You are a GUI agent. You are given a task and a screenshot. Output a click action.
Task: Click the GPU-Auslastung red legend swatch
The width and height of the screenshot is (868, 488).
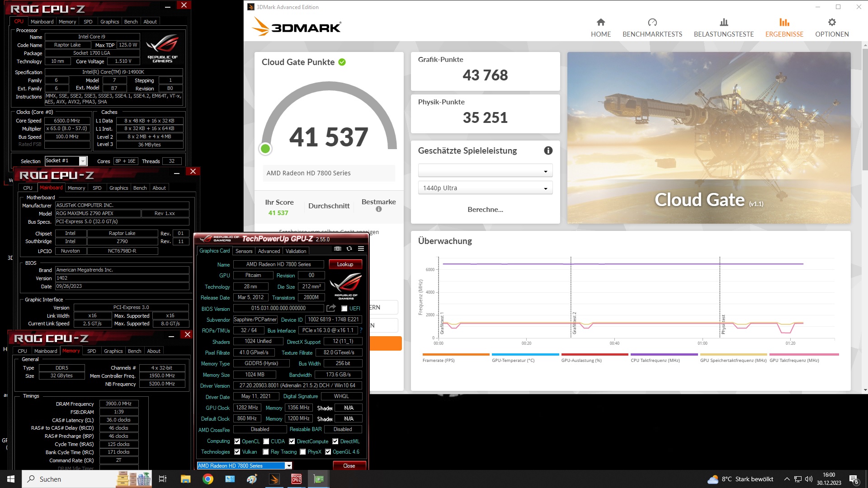pos(595,355)
